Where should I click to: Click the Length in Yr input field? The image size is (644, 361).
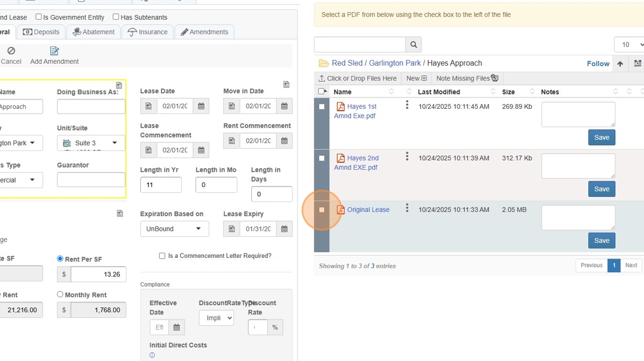[161, 185]
